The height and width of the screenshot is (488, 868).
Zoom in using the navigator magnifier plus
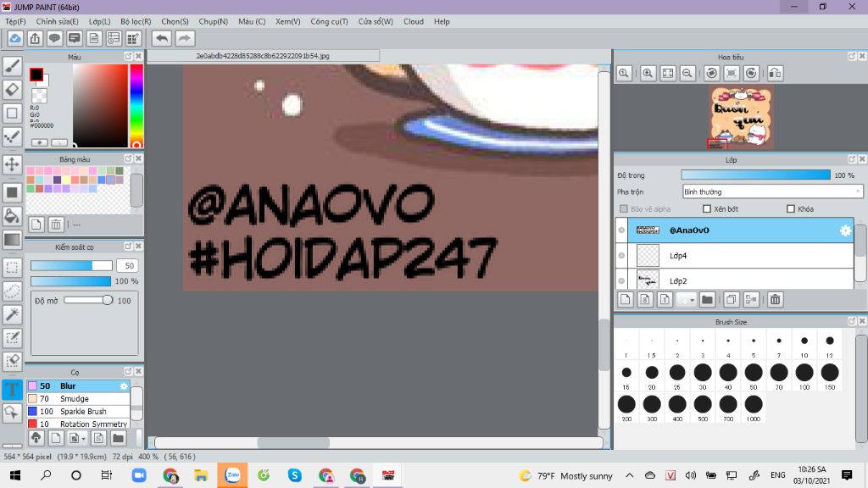[x=648, y=73]
